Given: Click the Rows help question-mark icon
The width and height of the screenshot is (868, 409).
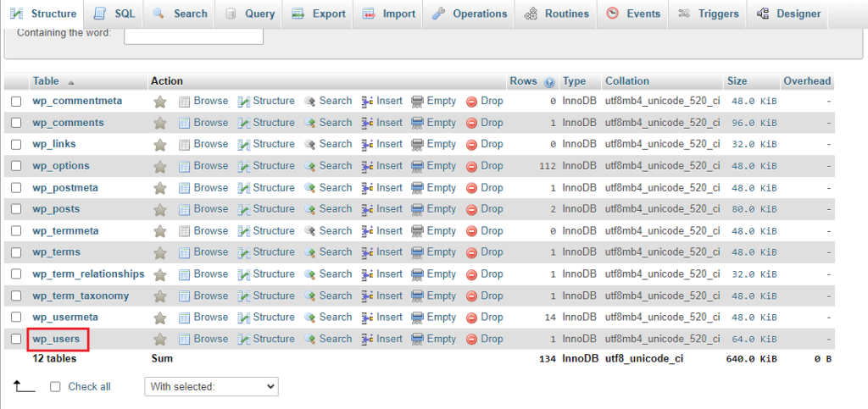Looking at the screenshot, I should (549, 82).
